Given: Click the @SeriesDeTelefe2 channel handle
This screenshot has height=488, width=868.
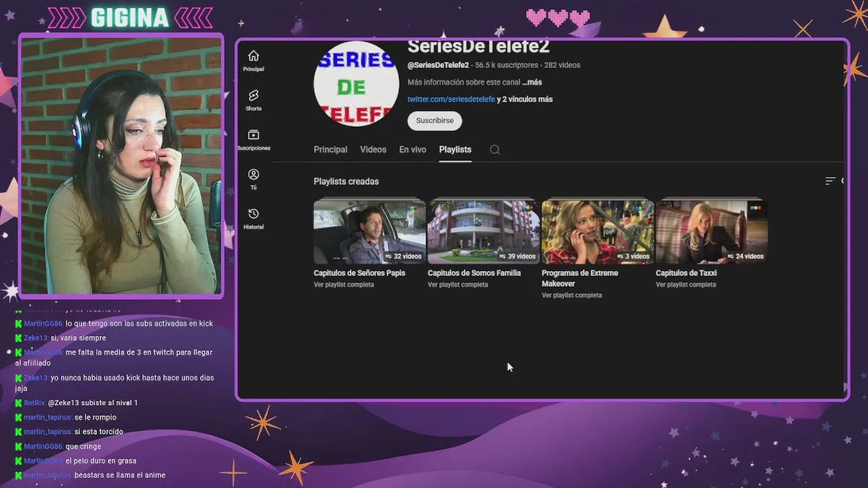Looking at the screenshot, I should tap(438, 65).
